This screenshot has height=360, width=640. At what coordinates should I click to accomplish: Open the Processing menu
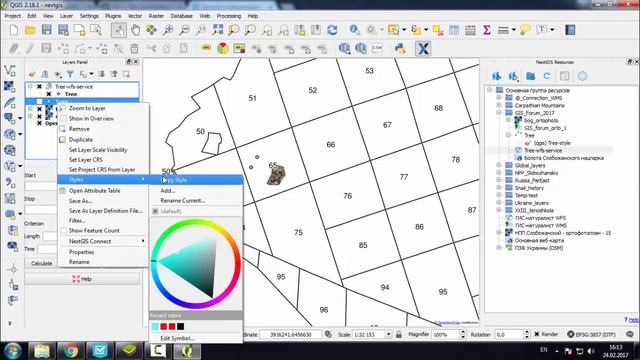(x=229, y=16)
